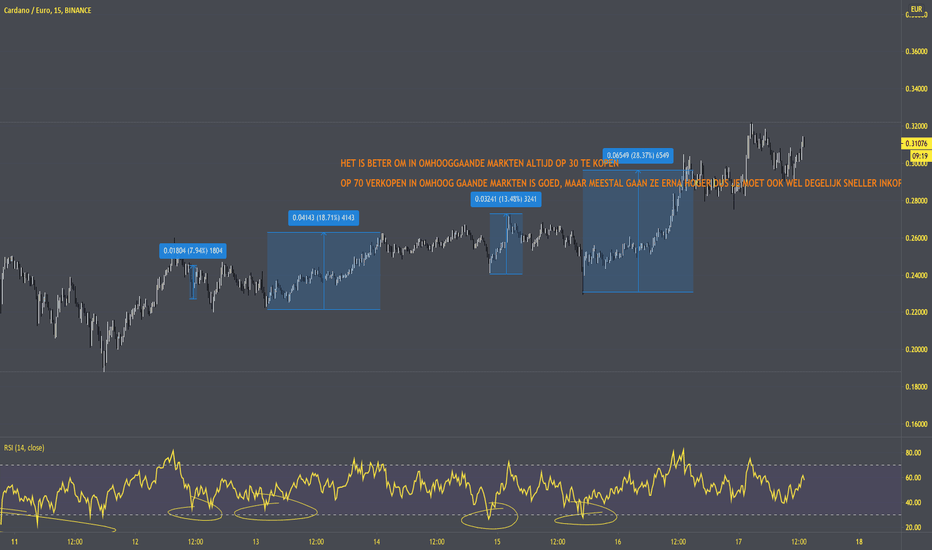This screenshot has height=550, width=932.
Task: Select the 0.04143 (18.71%) 4143 measure label
Action: point(323,218)
